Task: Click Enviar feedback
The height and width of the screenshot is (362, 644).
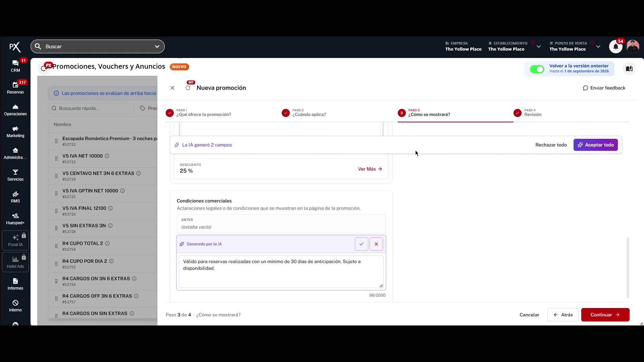Action: tap(604, 88)
